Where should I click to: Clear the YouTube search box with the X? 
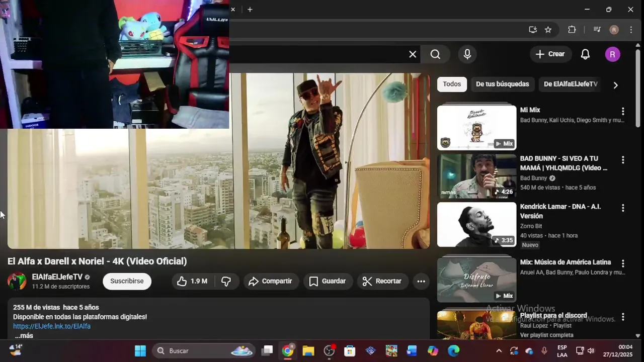click(x=413, y=54)
